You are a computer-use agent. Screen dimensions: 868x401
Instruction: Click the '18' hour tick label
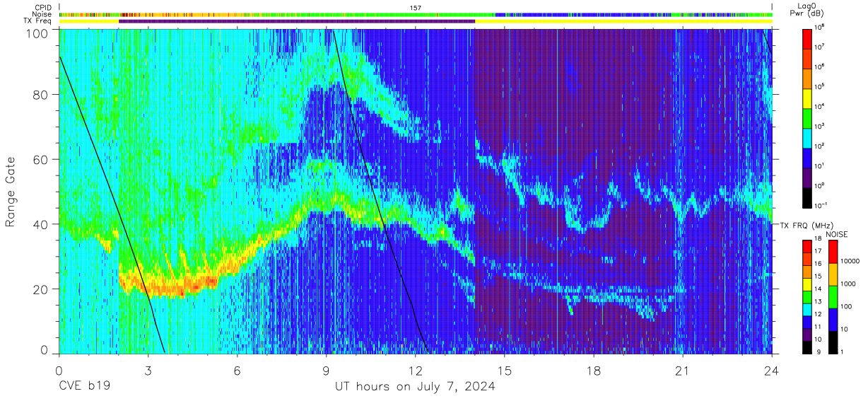[x=594, y=370]
